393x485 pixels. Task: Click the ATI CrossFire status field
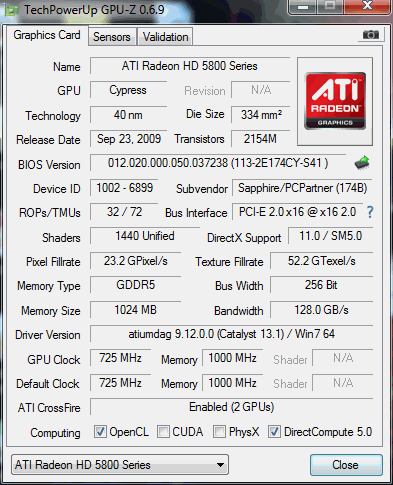(x=232, y=407)
